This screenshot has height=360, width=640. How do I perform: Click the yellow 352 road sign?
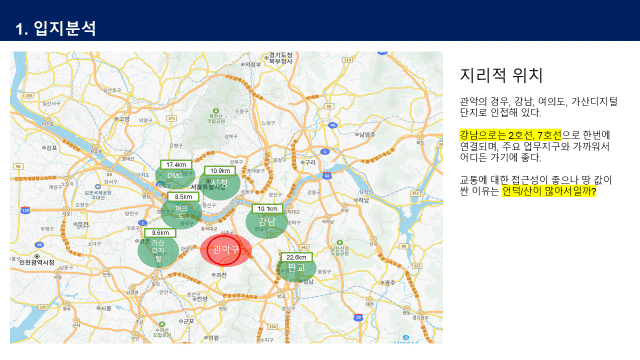click(x=416, y=193)
